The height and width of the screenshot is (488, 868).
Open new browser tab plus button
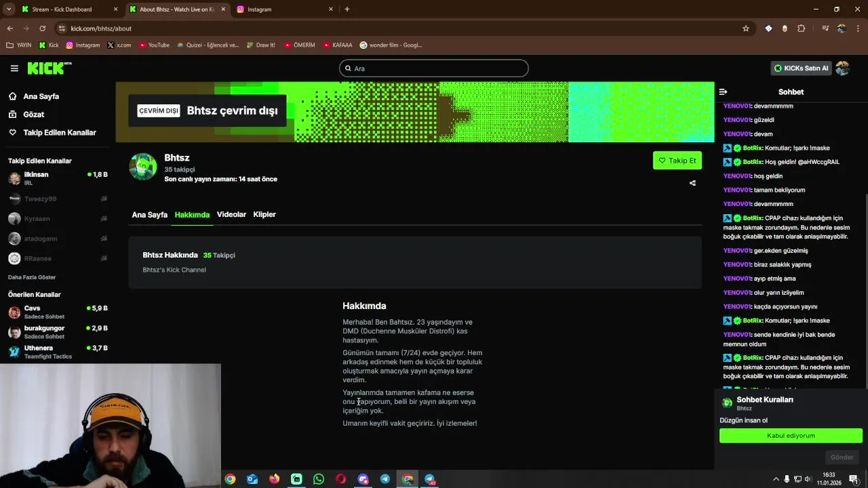(347, 9)
